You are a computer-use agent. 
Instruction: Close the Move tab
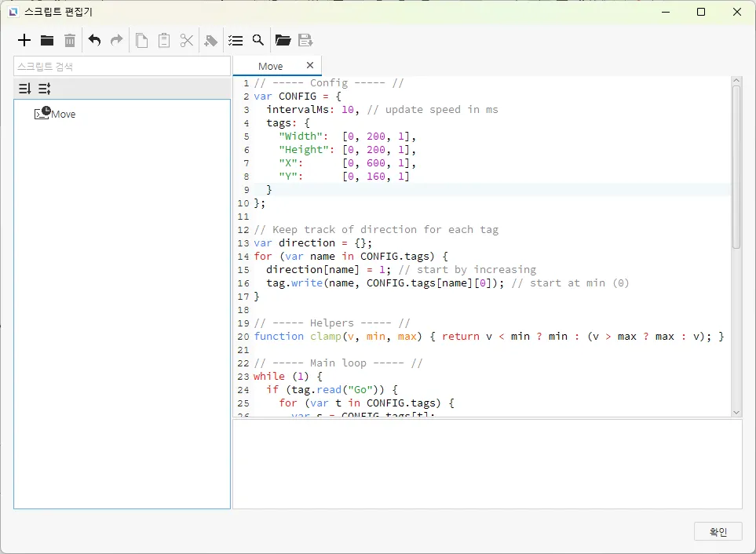pyautogui.click(x=310, y=65)
